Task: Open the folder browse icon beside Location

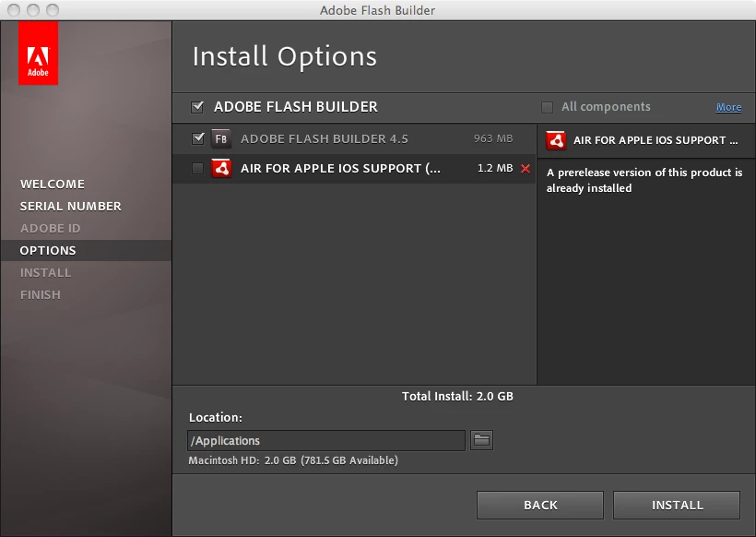Action: pos(481,440)
